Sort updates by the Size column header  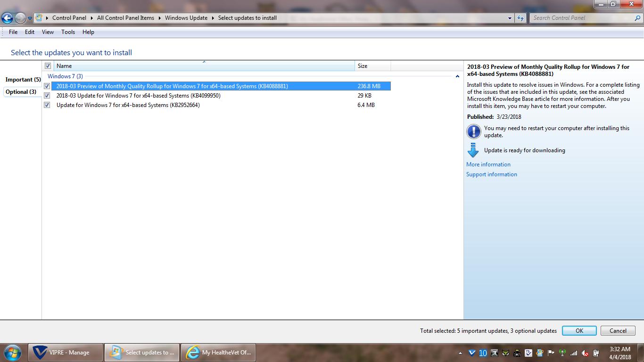[372, 66]
